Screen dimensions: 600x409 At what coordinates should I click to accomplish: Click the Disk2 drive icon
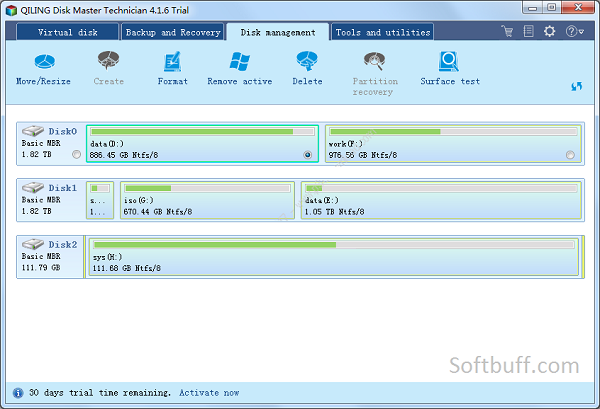(x=33, y=244)
